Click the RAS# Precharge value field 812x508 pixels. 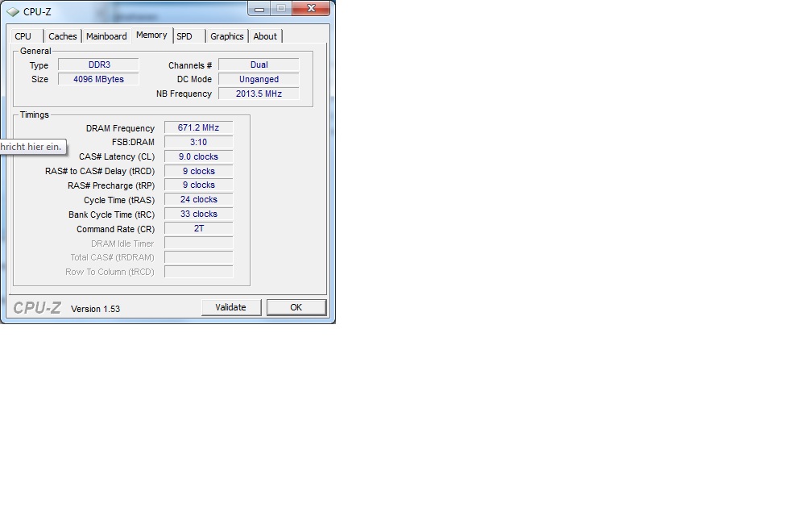(198, 185)
